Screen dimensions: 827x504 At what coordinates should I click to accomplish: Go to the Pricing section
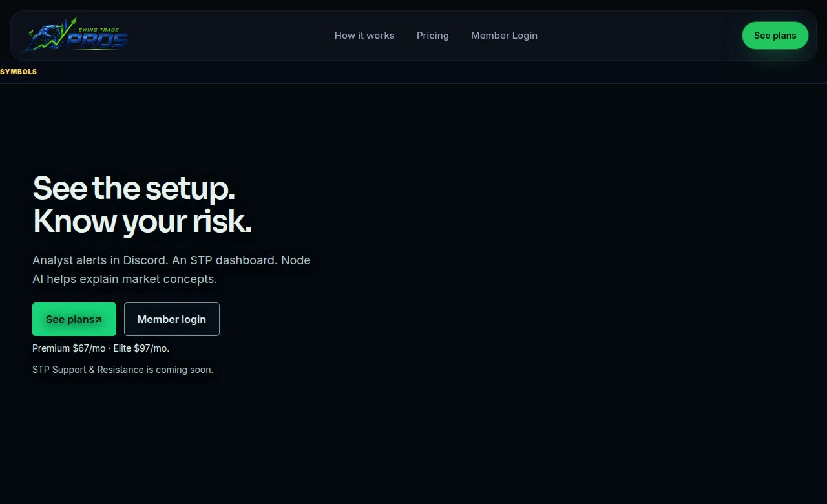[433, 36]
